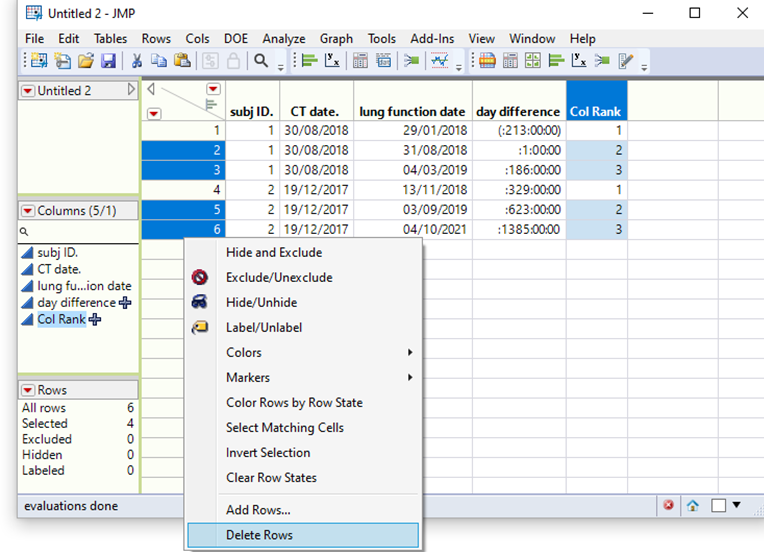Viewport: 764px width, 552px height.
Task: Open the Add-Ins menu
Action: tap(432, 38)
